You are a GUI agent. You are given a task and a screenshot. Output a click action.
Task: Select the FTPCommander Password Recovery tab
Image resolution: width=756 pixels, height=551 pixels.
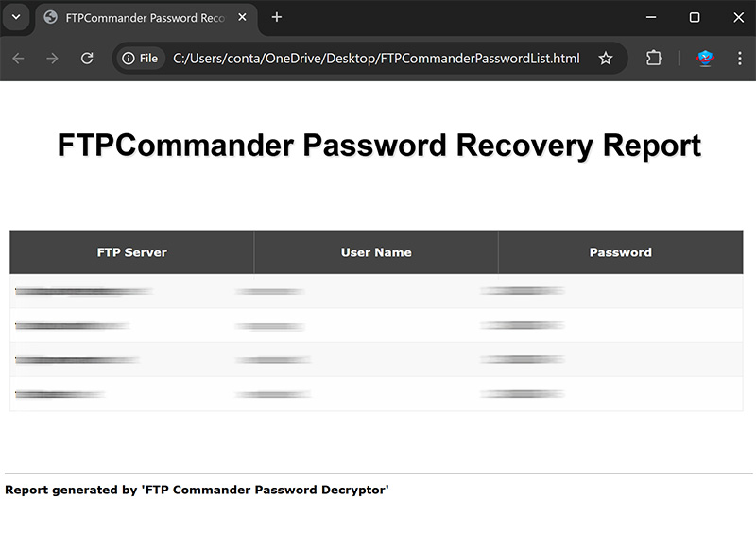coord(142,18)
